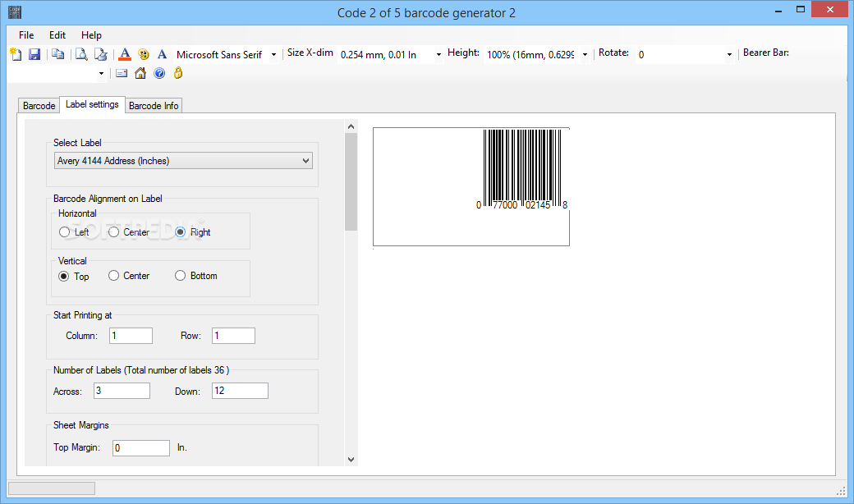The height and width of the screenshot is (504, 854).
Task: Open help with the blue question mark icon
Action: (x=159, y=73)
